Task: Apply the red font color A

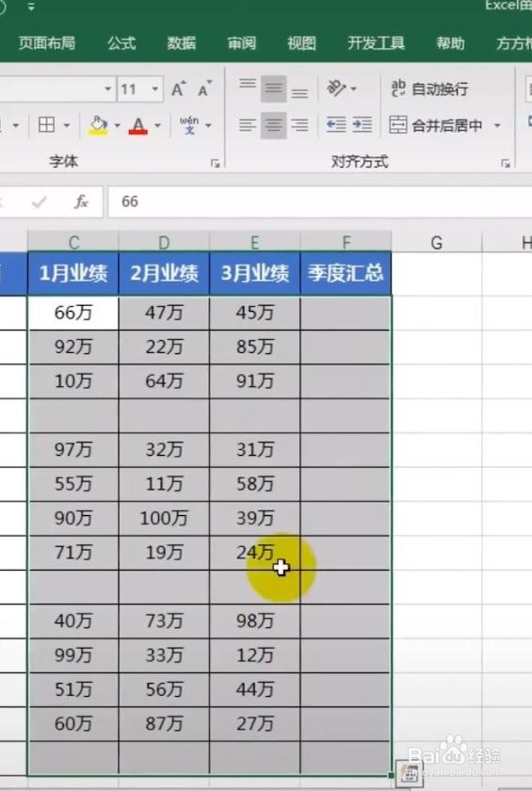Action: tap(138, 125)
